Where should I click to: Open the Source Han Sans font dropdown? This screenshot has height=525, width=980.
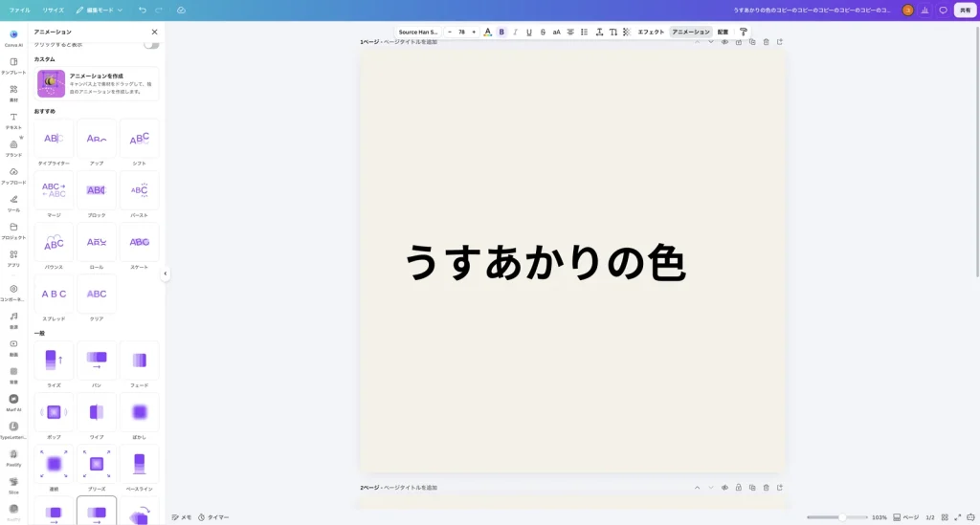pos(418,32)
